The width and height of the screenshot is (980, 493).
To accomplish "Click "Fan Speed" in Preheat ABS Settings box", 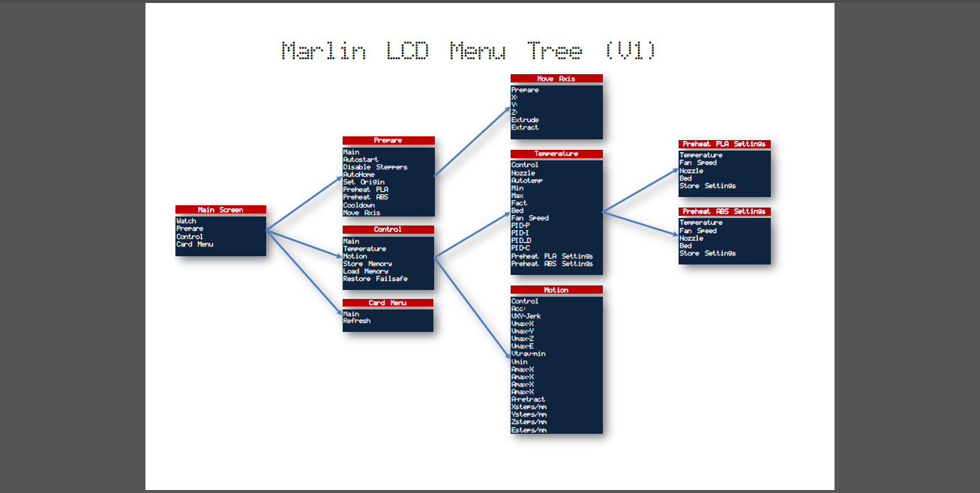I will pyautogui.click(x=698, y=231).
